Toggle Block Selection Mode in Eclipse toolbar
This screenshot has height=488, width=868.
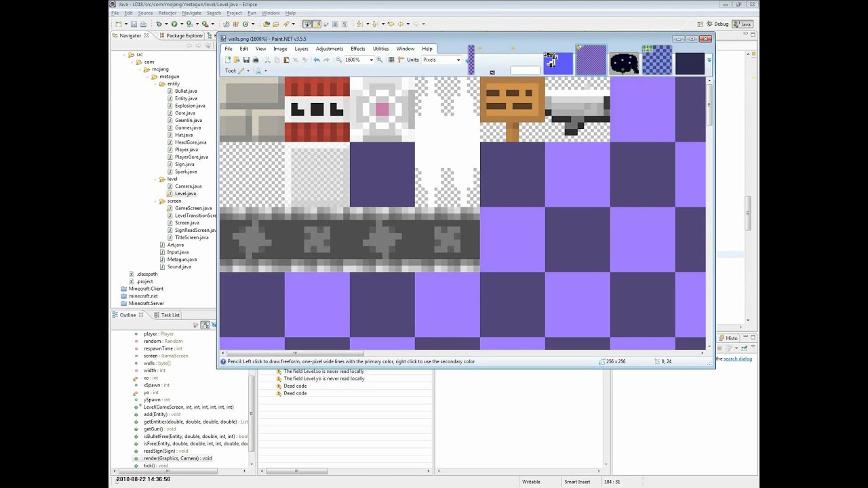tap(335, 24)
